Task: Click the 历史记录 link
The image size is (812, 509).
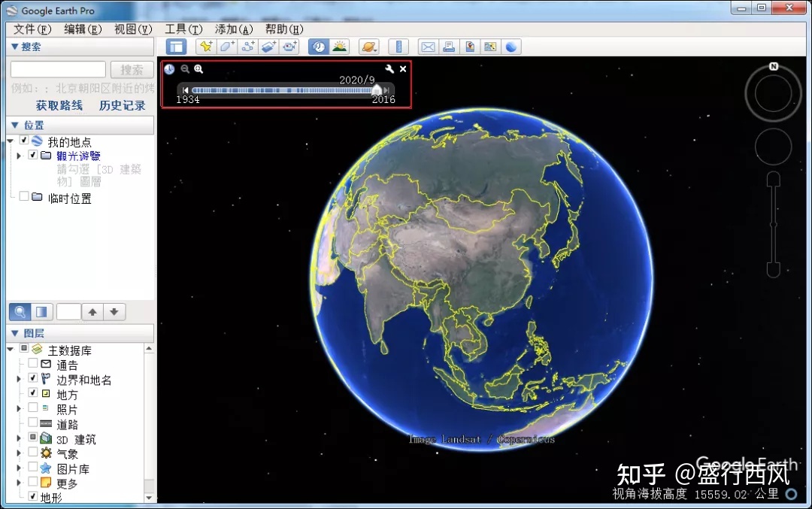Action: (123, 105)
